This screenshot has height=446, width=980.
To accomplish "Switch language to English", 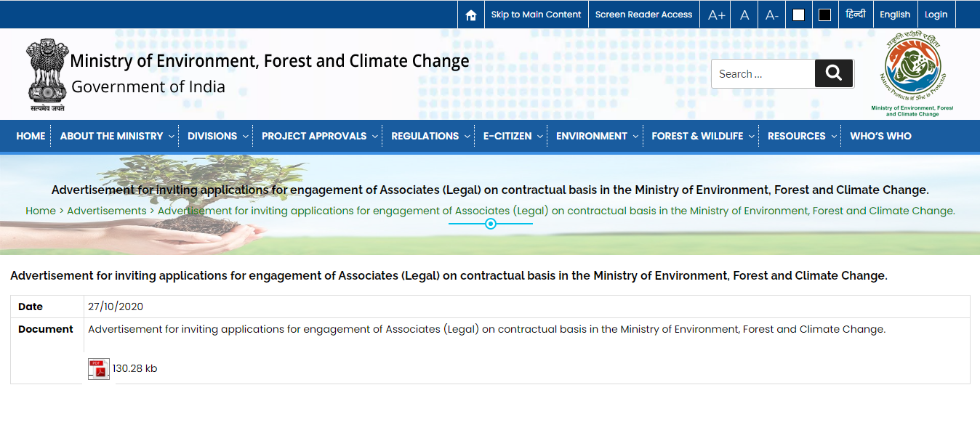I will [894, 15].
